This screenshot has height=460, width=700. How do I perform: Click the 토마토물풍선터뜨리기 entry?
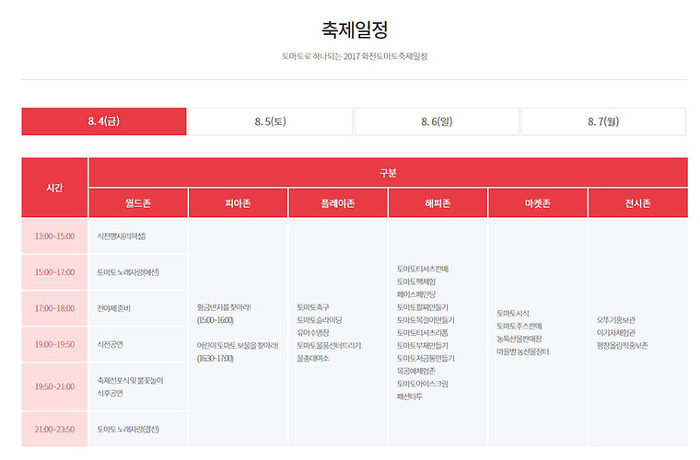point(329,346)
